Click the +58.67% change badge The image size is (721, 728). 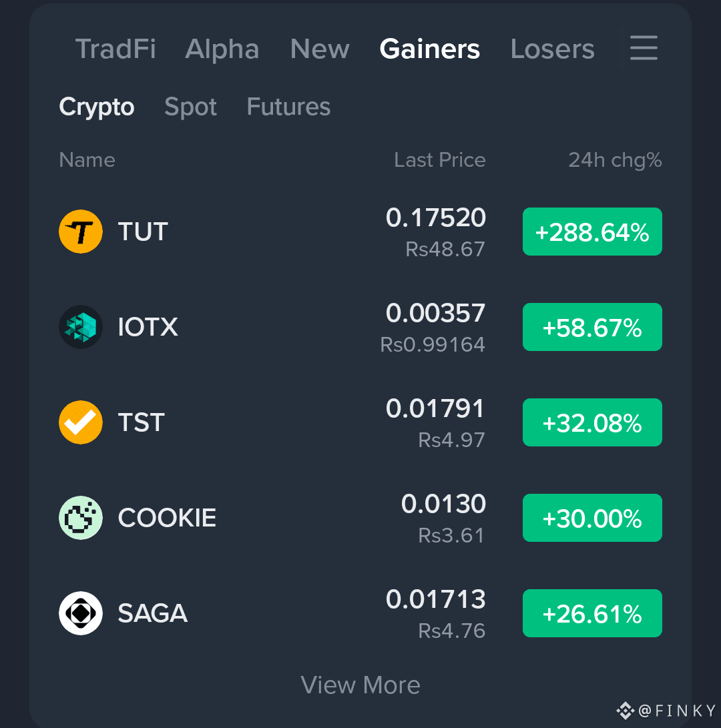(592, 327)
